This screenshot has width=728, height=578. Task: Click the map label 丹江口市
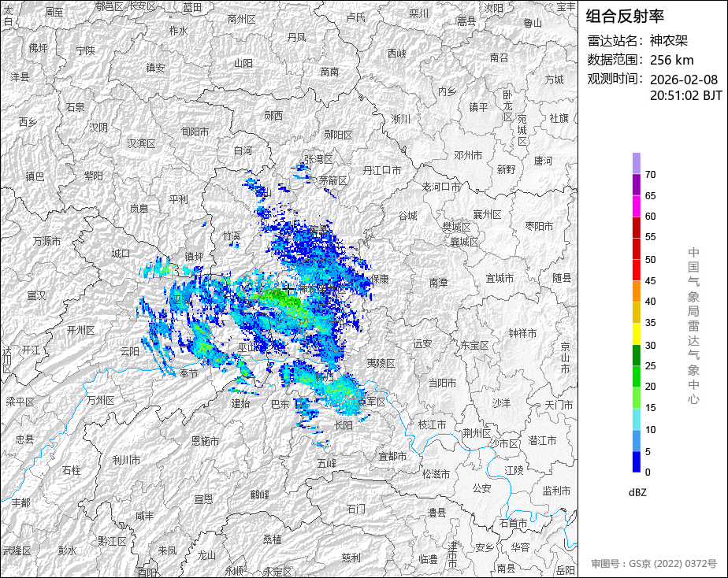click(381, 171)
